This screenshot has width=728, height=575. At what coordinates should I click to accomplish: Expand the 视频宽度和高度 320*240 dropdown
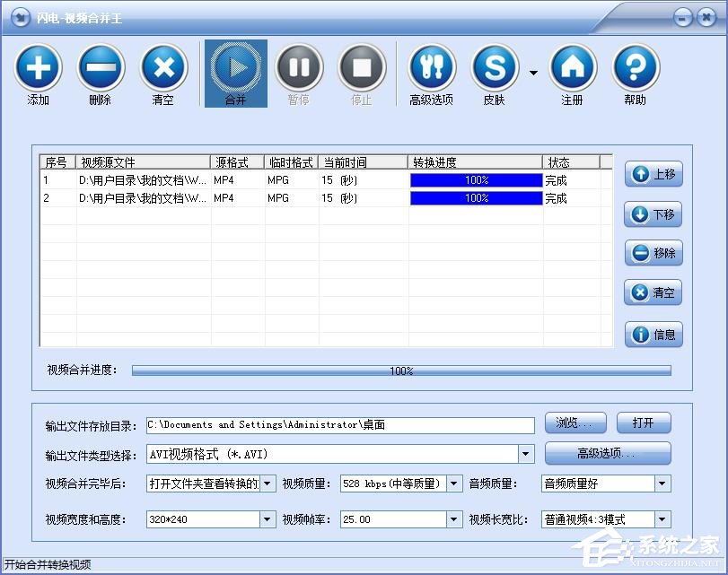(x=268, y=518)
